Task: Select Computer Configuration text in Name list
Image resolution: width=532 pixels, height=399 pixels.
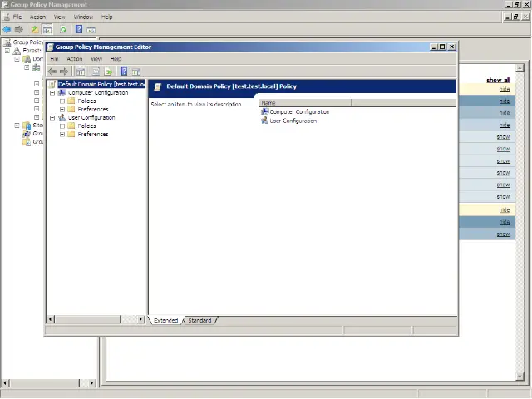Action: pyautogui.click(x=299, y=111)
